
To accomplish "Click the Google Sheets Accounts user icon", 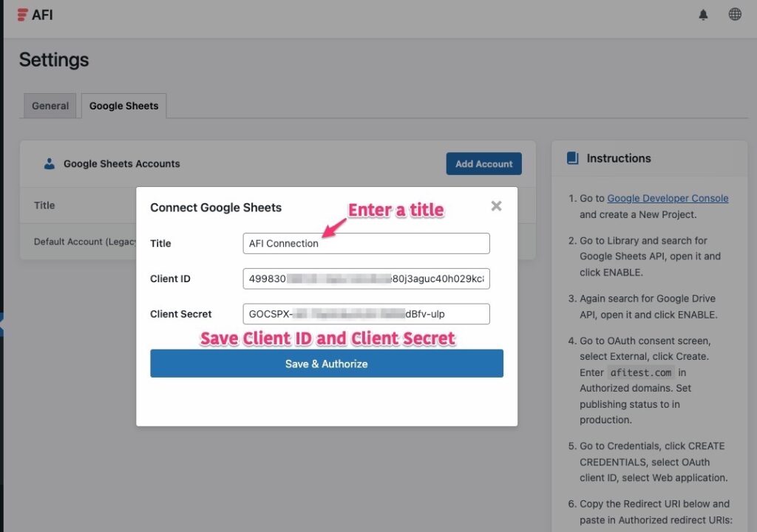I will (50, 164).
